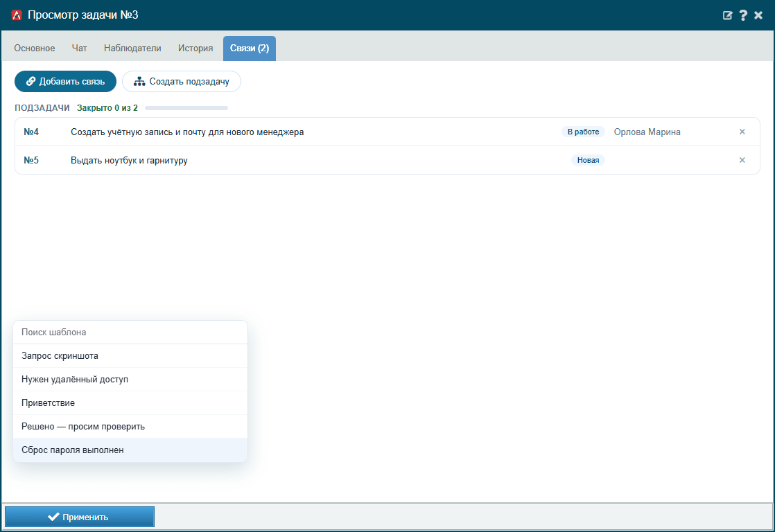Open help with the question mark icon
This screenshot has height=532, width=775.
click(743, 15)
